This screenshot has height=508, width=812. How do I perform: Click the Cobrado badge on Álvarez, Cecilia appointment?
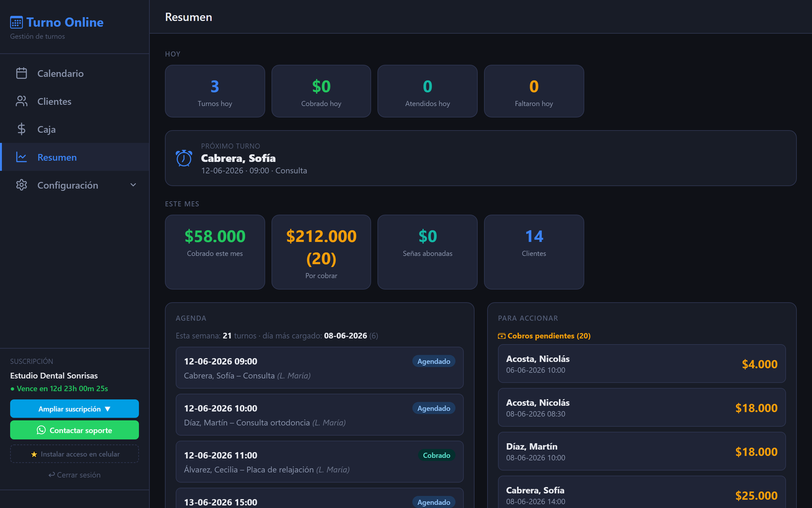point(436,455)
